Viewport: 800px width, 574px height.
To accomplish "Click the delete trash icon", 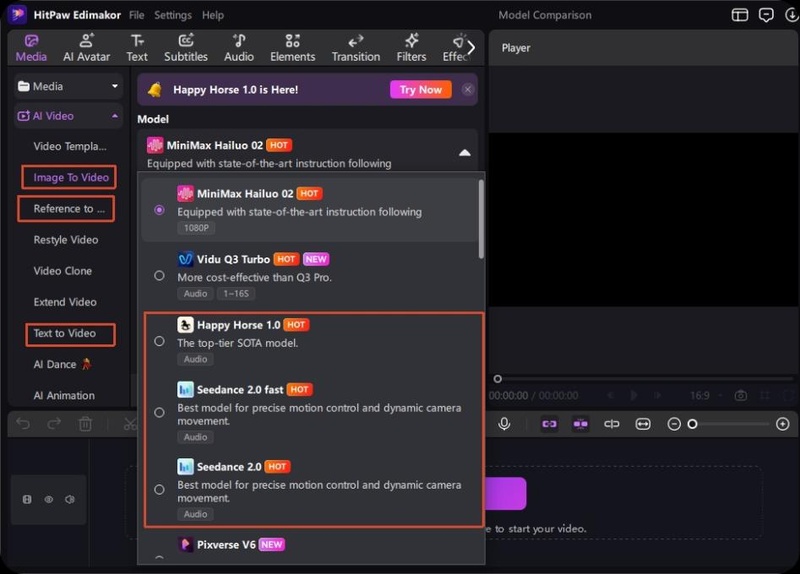I will click(x=85, y=423).
